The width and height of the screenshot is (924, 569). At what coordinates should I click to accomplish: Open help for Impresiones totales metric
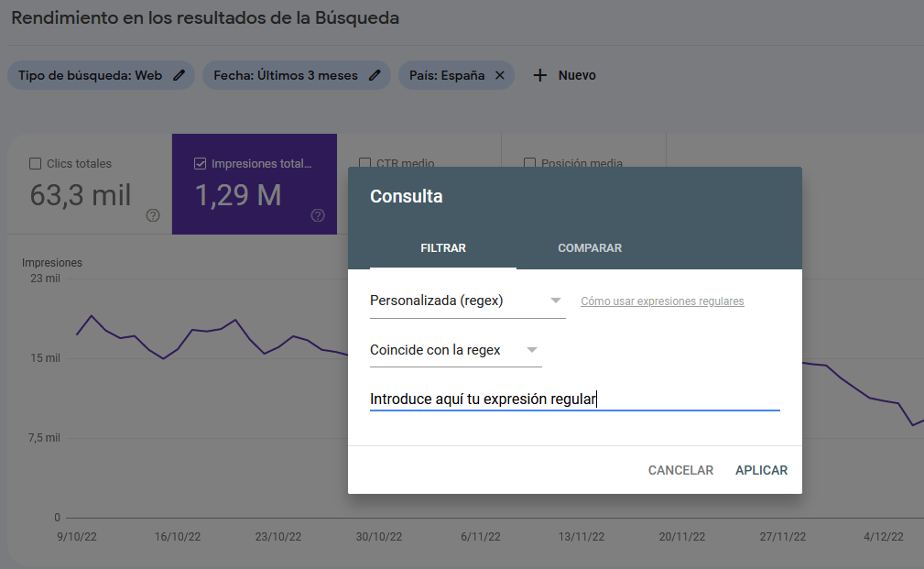click(x=318, y=215)
